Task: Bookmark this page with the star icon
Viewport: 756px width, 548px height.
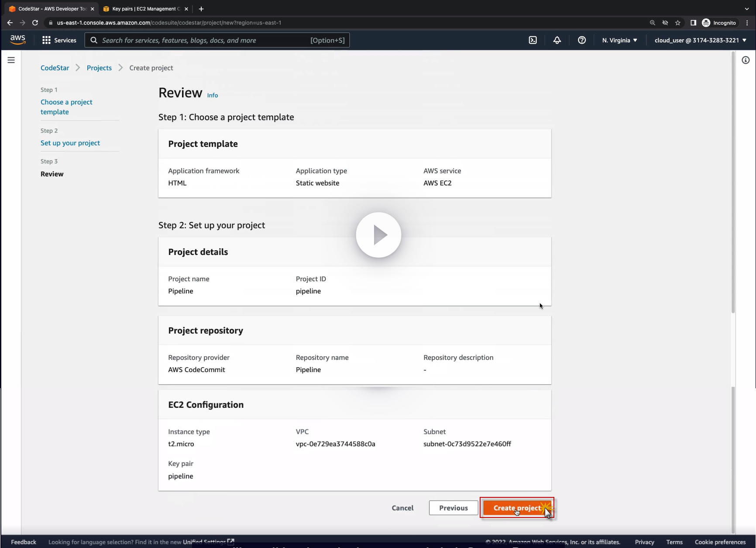Action: 678,23
